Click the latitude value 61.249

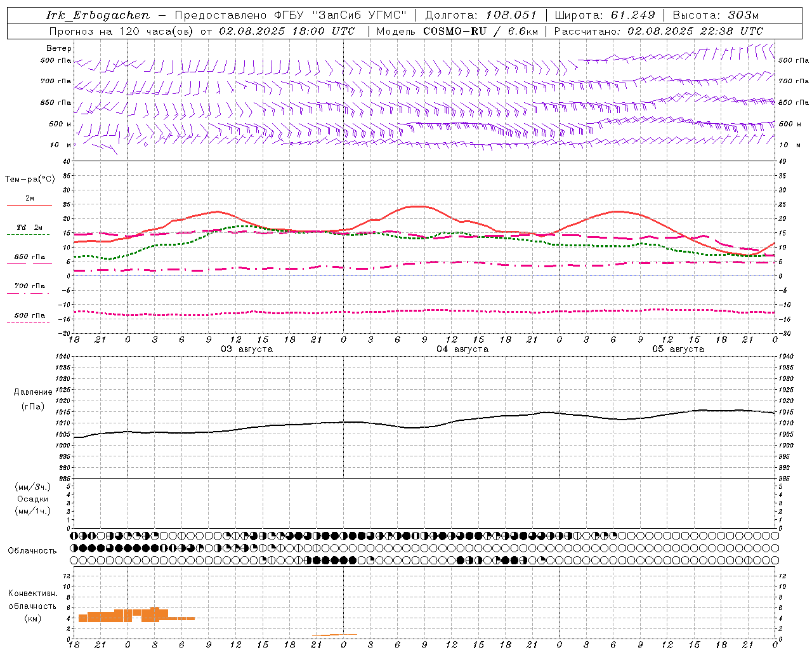(x=632, y=15)
